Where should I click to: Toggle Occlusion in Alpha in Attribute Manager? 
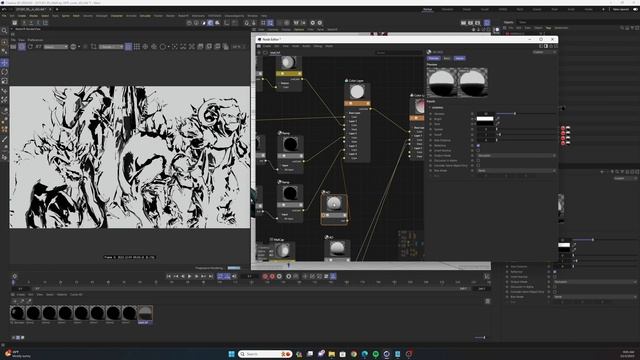[554, 287]
